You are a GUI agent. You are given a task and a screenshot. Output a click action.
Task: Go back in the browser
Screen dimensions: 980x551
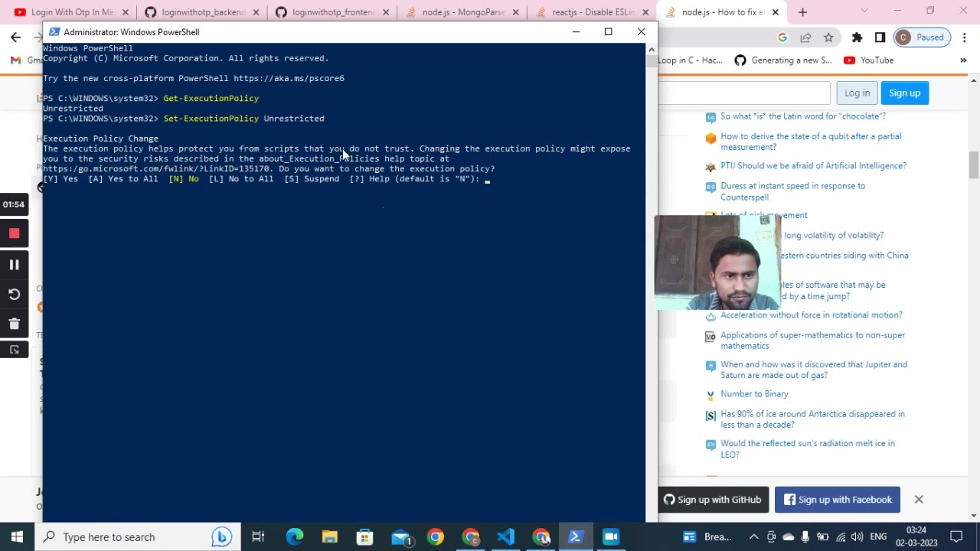[x=15, y=37]
